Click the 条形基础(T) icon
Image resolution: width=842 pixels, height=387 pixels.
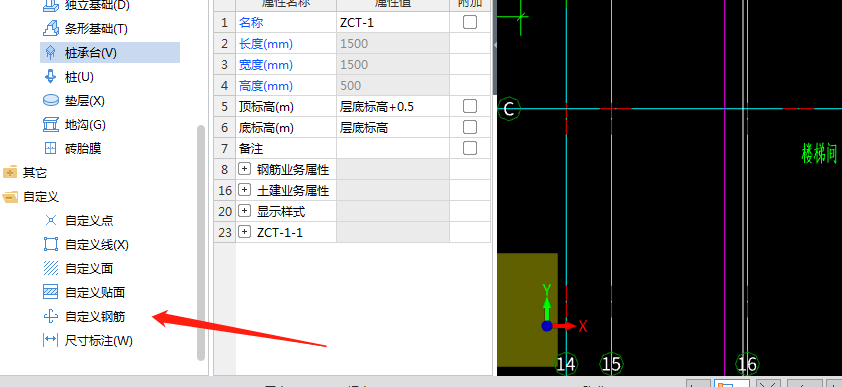pyautogui.click(x=50, y=28)
